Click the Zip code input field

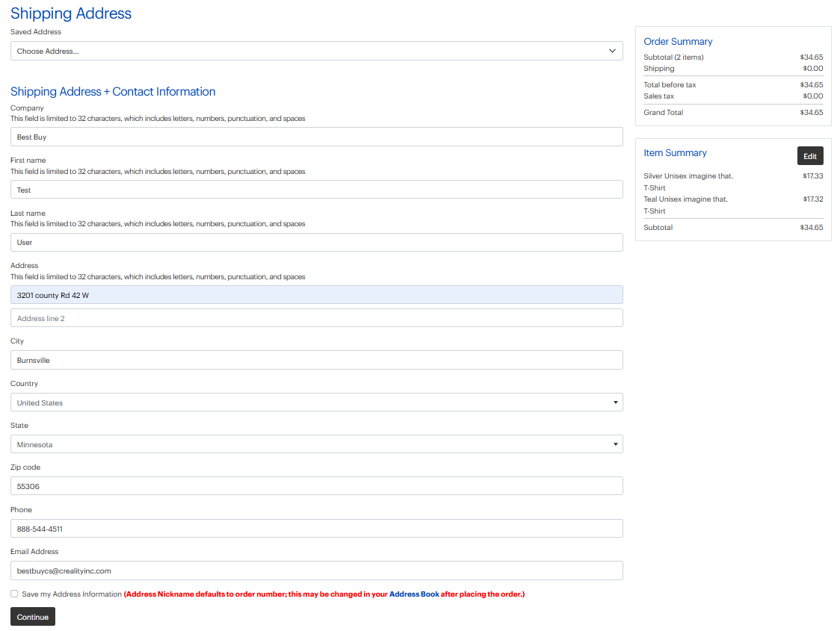[316, 486]
